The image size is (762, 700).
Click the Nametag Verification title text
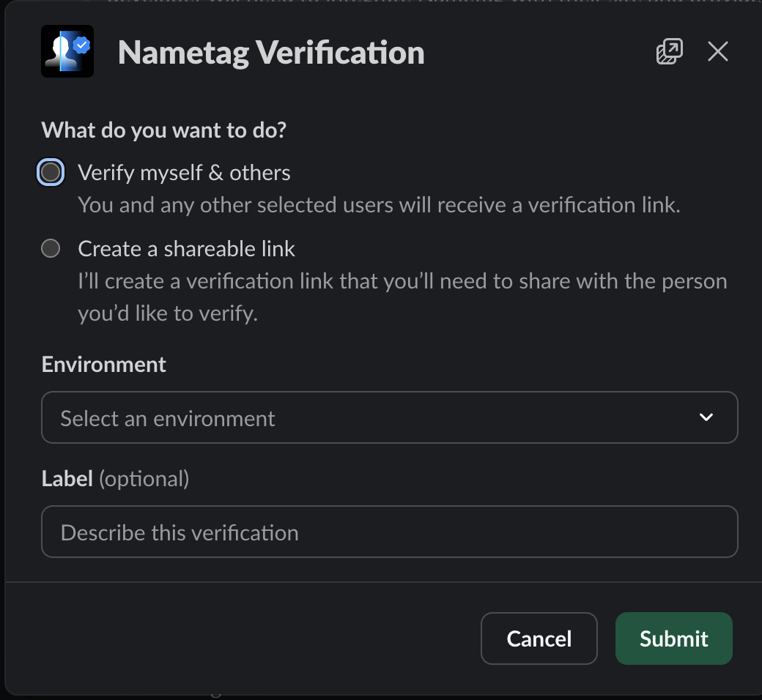coord(271,53)
